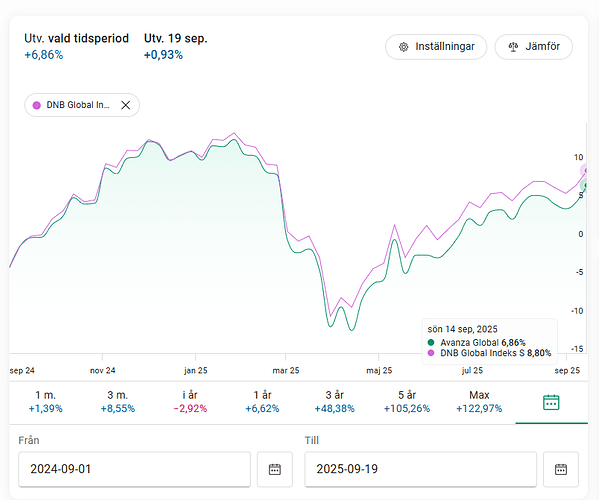Click green Avanza Global legend dot
The image size is (599, 500).
431,342
